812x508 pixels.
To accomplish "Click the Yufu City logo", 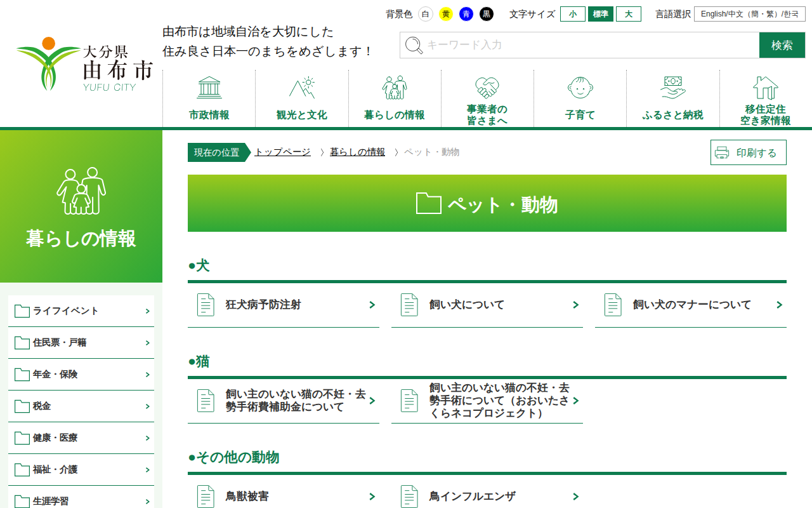I will coord(85,64).
